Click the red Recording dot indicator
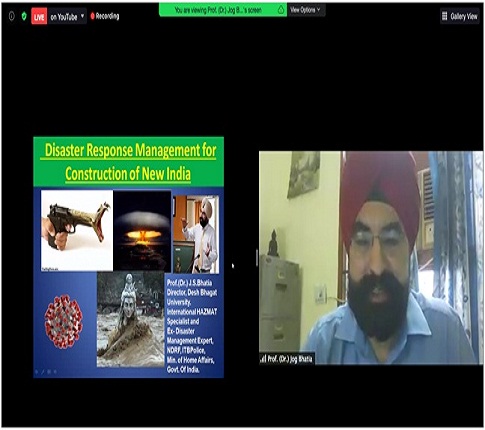Viewport: 485px width, 430px height. tap(92, 16)
